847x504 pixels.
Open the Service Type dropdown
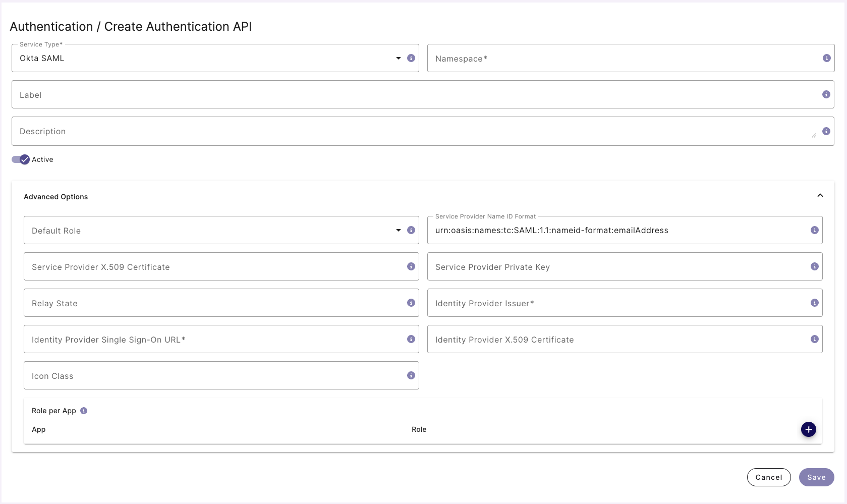point(398,58)
